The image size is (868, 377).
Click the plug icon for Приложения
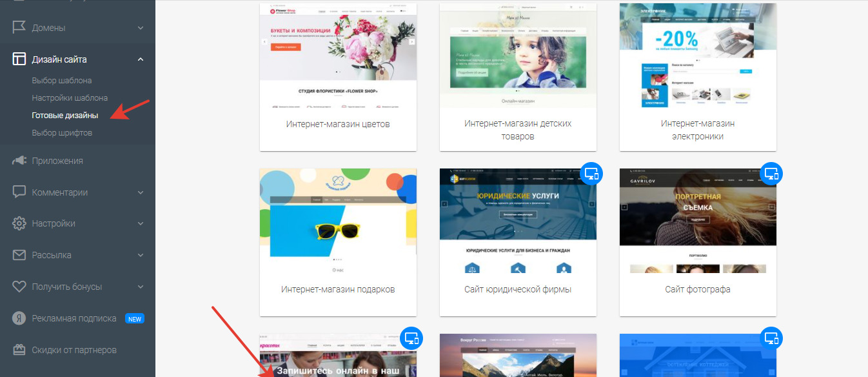(x=19, y=161)
